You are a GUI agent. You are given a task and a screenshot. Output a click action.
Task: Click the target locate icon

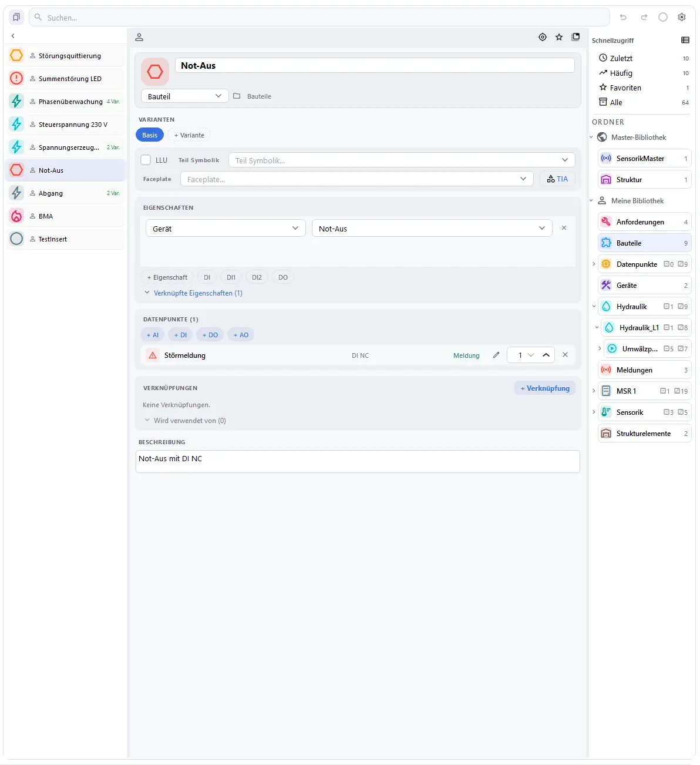tap(543, 37)
